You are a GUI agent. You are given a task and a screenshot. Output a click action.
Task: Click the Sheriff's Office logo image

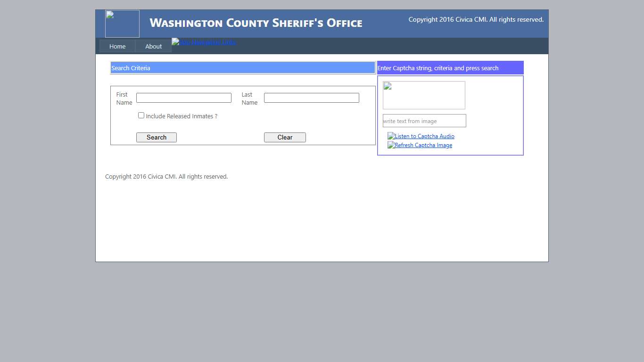click(122, 24)
